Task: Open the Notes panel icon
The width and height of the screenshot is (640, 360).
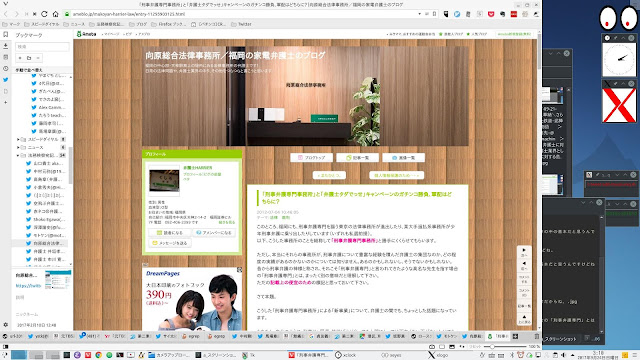Action: click(x=5, y=57)
